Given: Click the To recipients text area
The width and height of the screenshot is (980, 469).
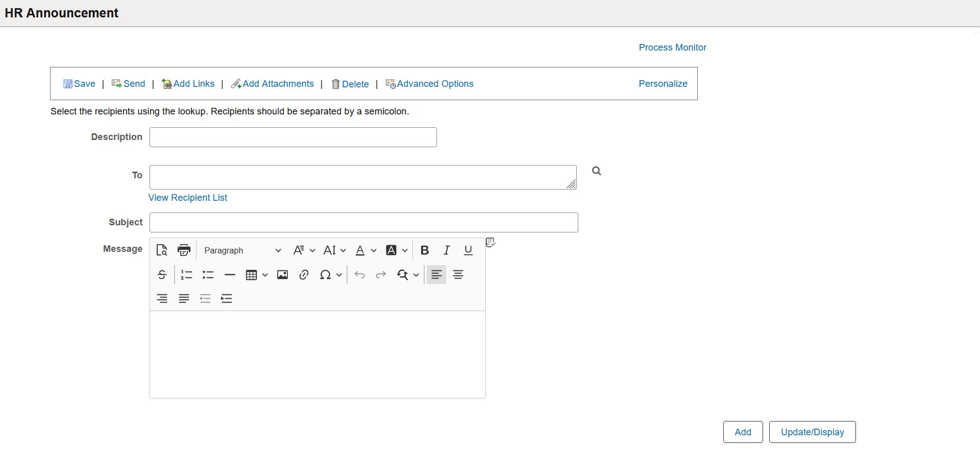Looking at the screenshot, I should pyautogui.click(x=363, y=177).
